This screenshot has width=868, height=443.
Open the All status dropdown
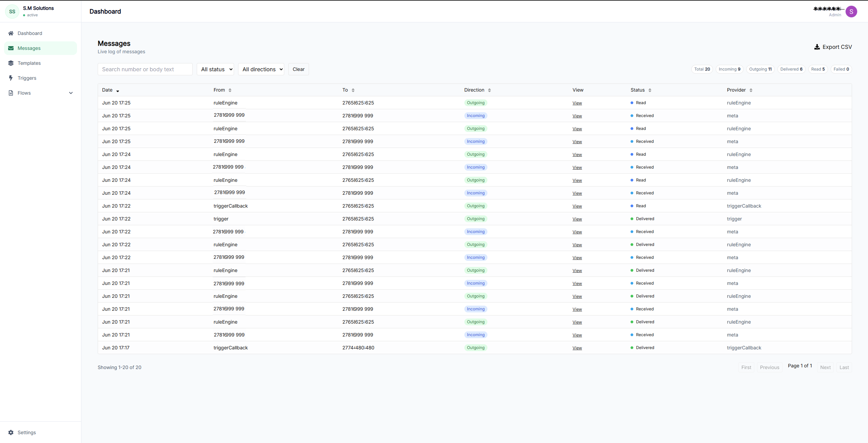(215, 69)
